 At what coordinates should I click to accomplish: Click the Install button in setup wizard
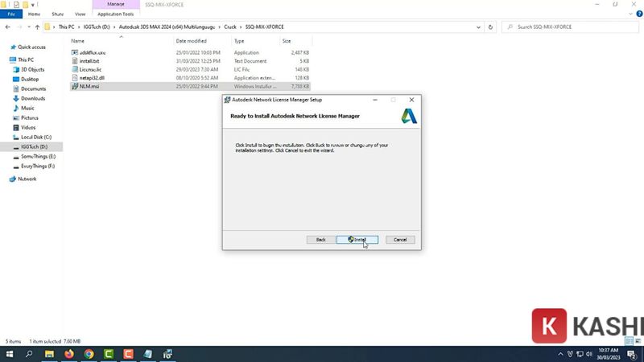357,240
